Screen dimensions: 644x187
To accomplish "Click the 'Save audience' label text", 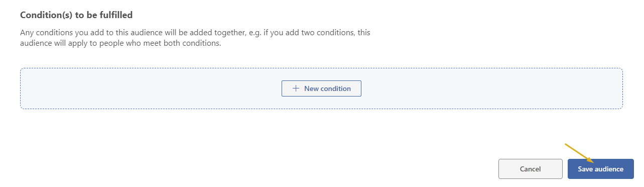I will [x=600, y=169].
